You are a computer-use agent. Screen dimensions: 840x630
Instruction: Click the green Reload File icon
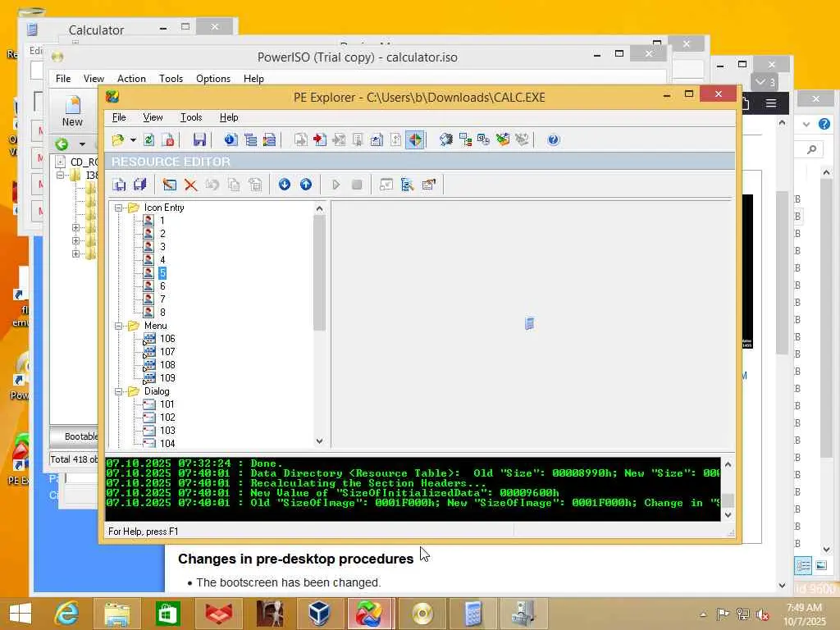click(149, 140)
